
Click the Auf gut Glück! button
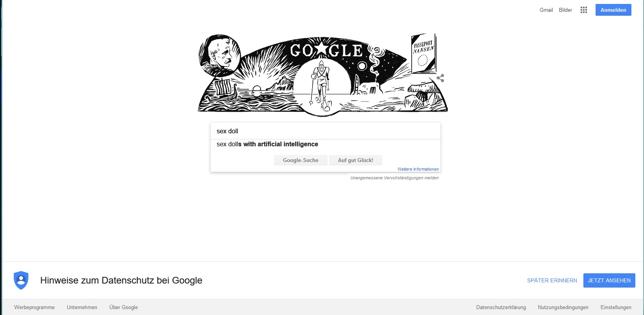(x=355, y=160)
